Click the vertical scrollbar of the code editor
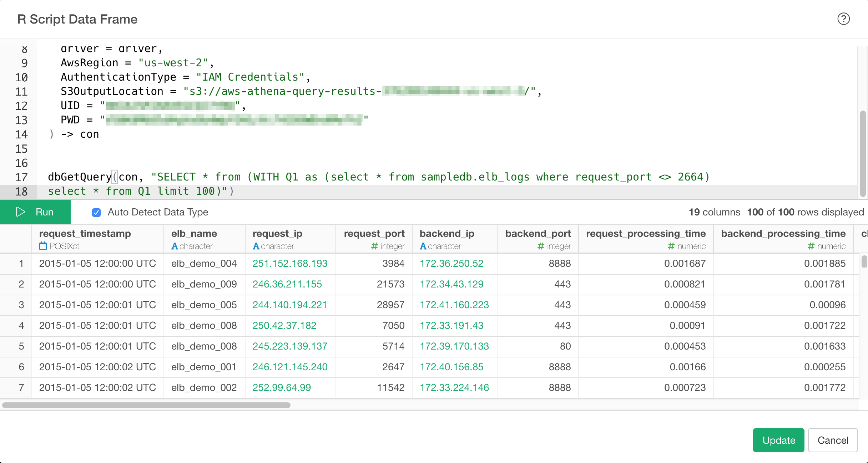 pos(863,153)
